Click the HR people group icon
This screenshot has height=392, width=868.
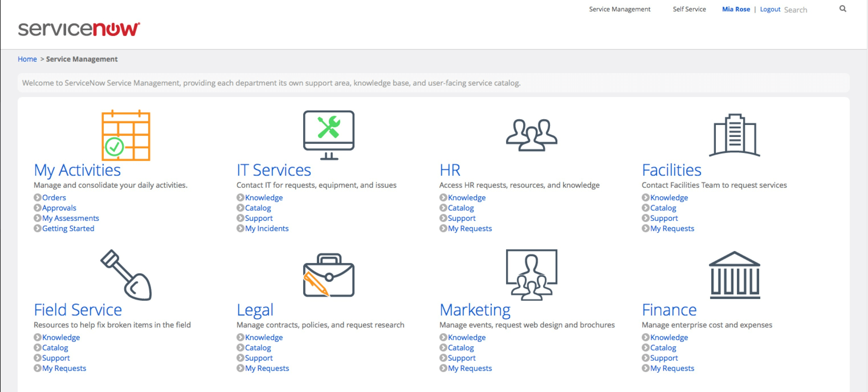point(531,135)
